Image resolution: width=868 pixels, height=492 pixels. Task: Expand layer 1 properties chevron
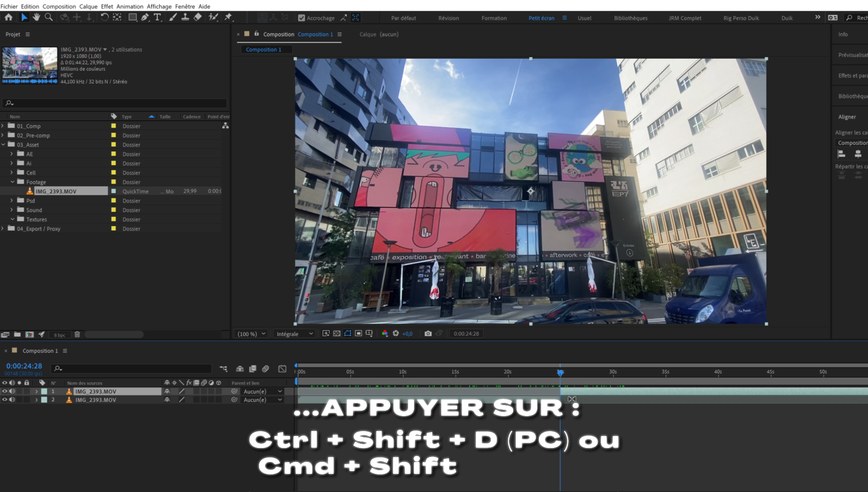tap(36, 391)
